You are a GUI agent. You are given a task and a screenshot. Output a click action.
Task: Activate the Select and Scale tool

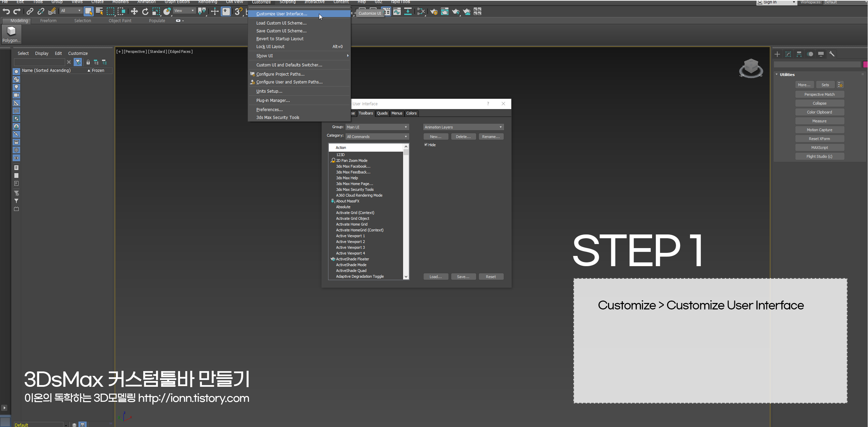click(156, 11)
